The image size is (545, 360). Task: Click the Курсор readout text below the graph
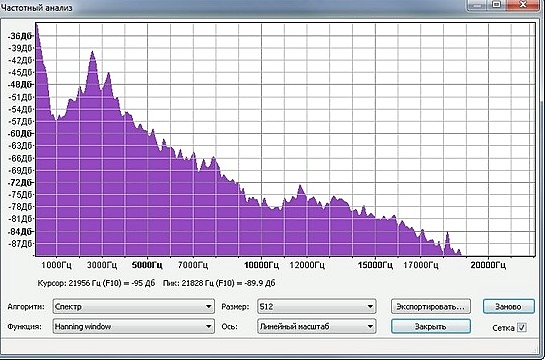coord(96,283)
